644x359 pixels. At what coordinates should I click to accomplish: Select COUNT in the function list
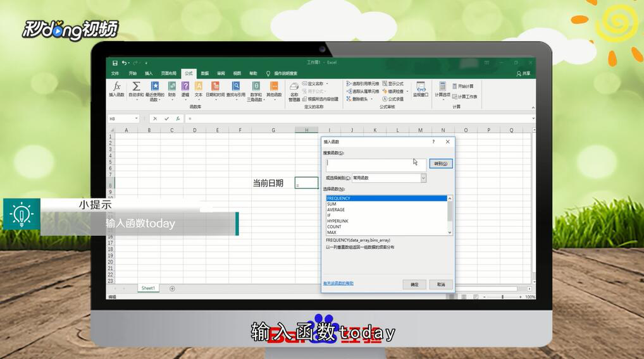[386, 227]
